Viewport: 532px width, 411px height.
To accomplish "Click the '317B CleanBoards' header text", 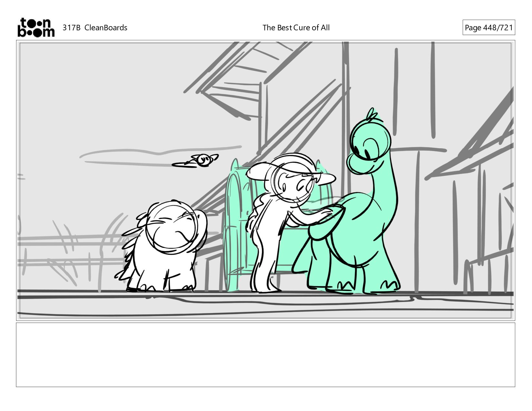I will pyautogui.click(x=95, y=28).
